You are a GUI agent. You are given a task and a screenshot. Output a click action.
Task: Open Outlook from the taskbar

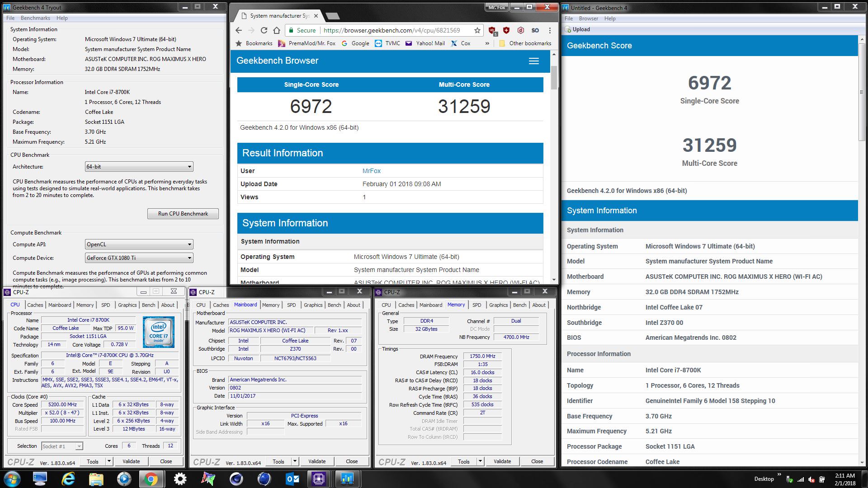(292, 479)
